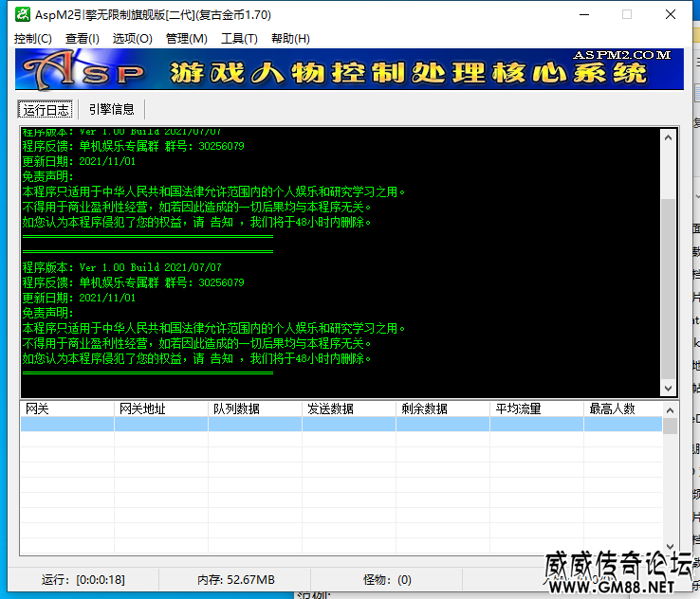Image resolution: width=700 pixels, height=599 pixels.
Task: Click the 剩余数据 column header
Action: coord(443,409)
